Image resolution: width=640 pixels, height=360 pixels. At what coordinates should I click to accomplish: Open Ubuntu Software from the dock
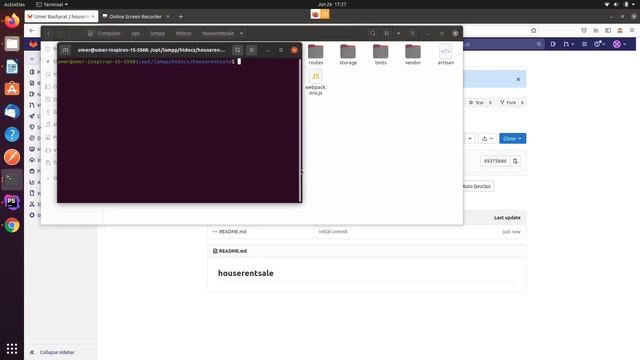[12, 89]
